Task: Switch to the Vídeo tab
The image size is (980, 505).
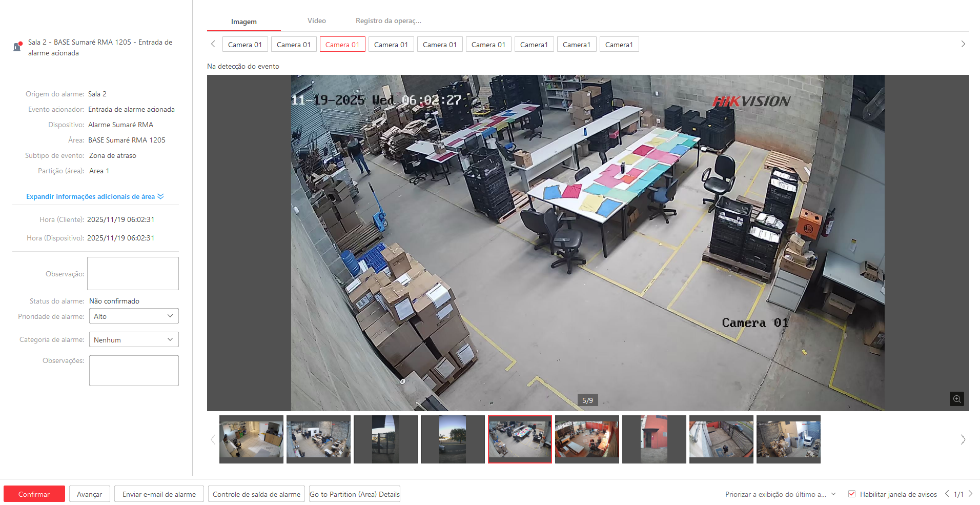Action: coord(316,21)
